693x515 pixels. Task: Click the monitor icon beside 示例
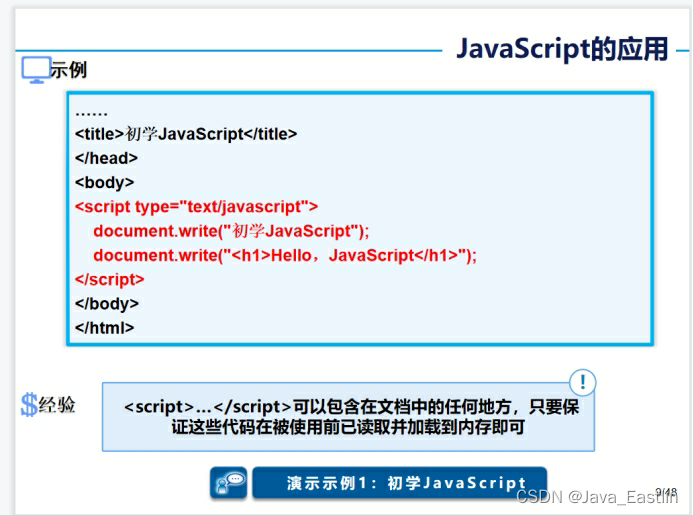pyautogui.click(x=36, y=70)
